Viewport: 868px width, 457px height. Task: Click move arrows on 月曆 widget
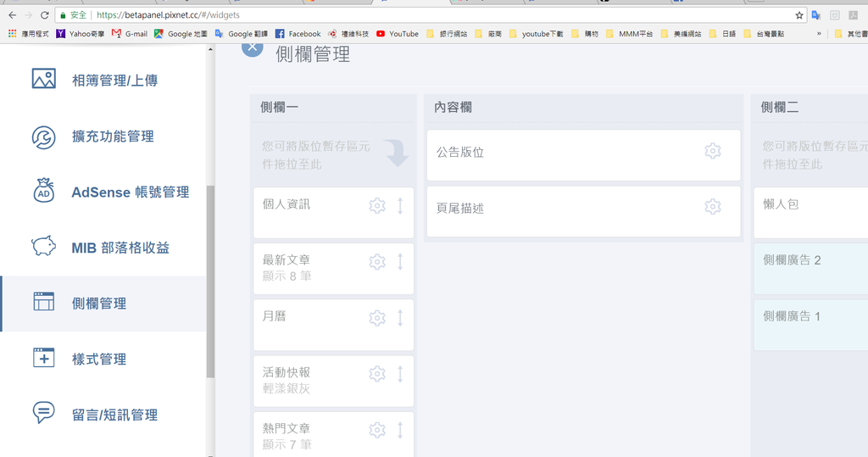click(x=400, y=318)
